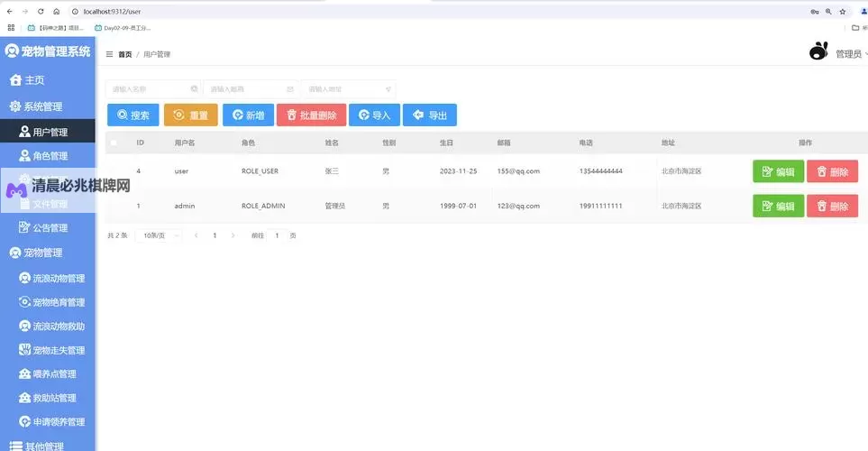Click the orange 重置 button

pos(191,115)
